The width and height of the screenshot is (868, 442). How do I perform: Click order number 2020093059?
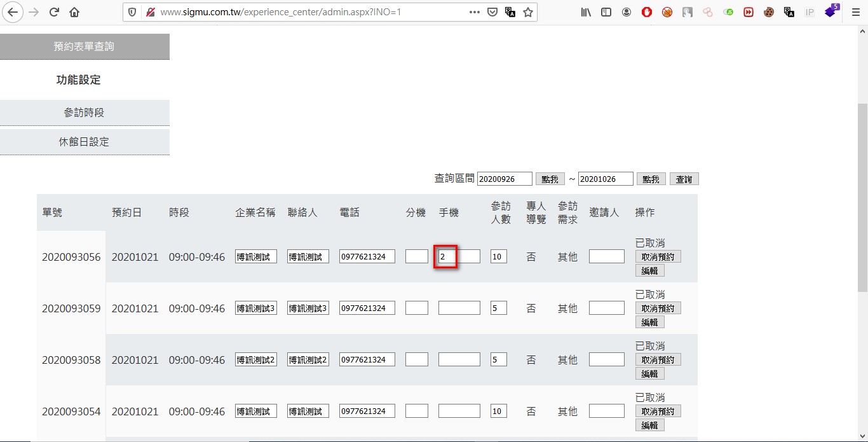(x=71, y=308)
